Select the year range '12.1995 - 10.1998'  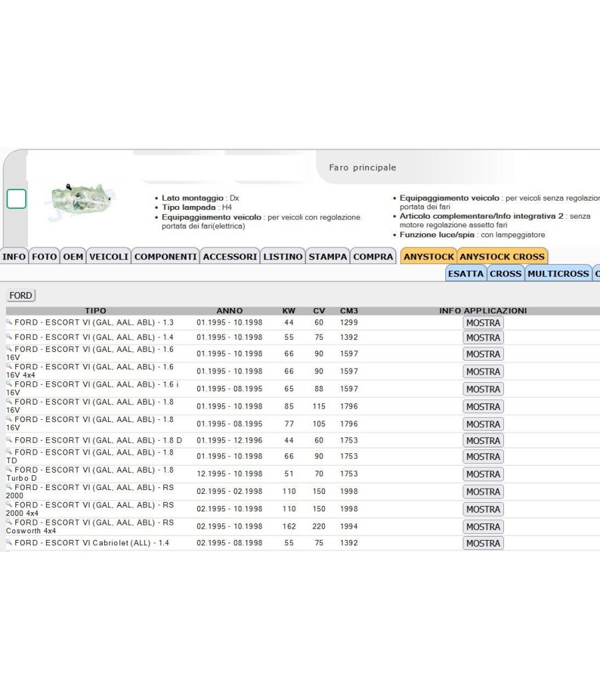point(229,473)
